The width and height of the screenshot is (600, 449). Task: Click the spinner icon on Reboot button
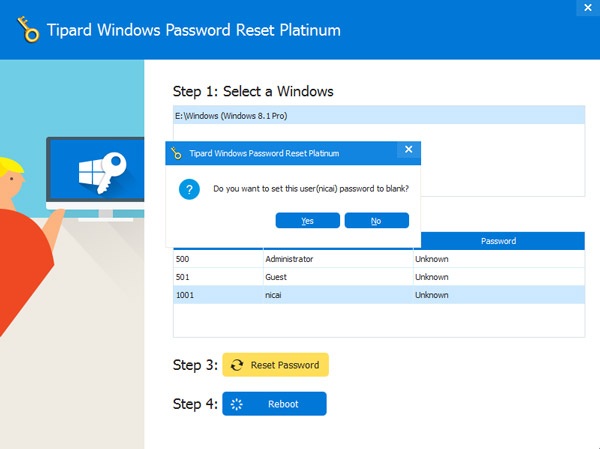[x=237, y=404]
